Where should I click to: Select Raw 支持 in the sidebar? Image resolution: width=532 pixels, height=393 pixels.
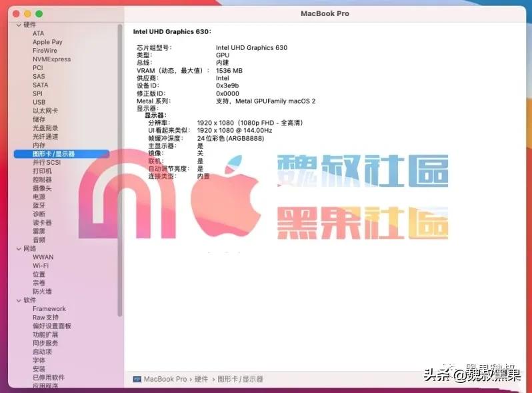45,317
